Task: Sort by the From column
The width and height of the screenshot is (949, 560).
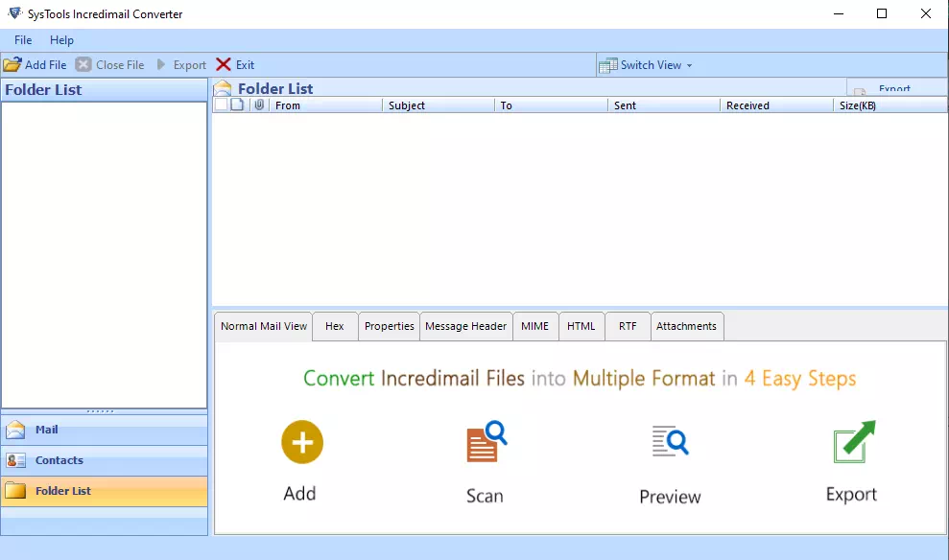Action: click(325, 105)
